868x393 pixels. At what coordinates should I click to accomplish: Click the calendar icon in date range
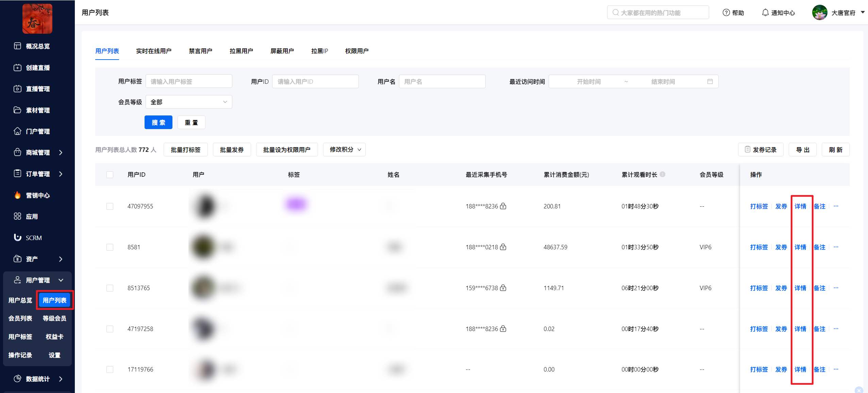[710, 81]
